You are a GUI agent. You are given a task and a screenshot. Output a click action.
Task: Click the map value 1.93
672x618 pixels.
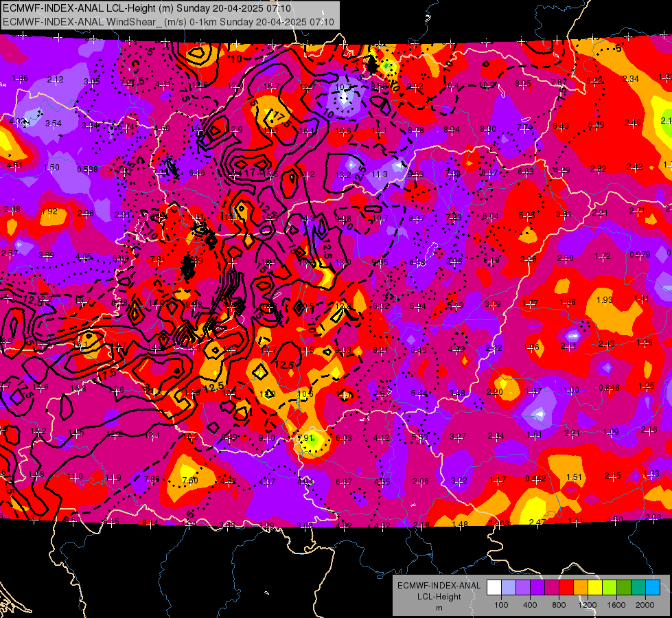(605, 300)
